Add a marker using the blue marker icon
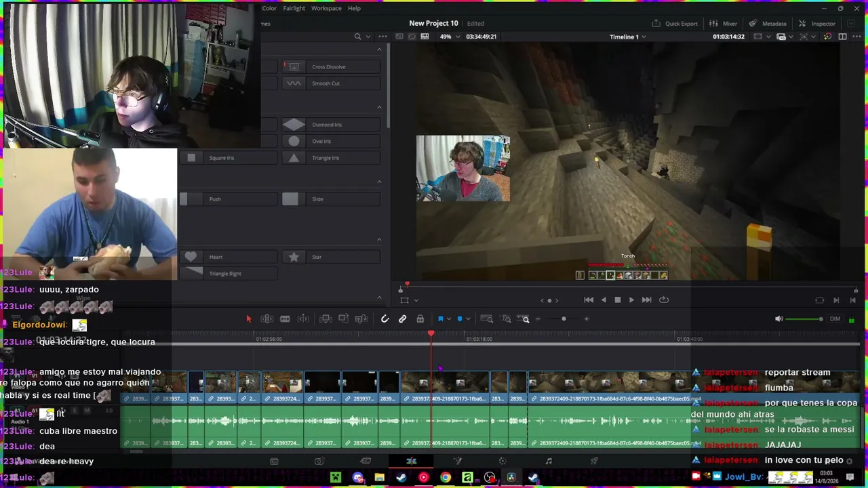 460,319
